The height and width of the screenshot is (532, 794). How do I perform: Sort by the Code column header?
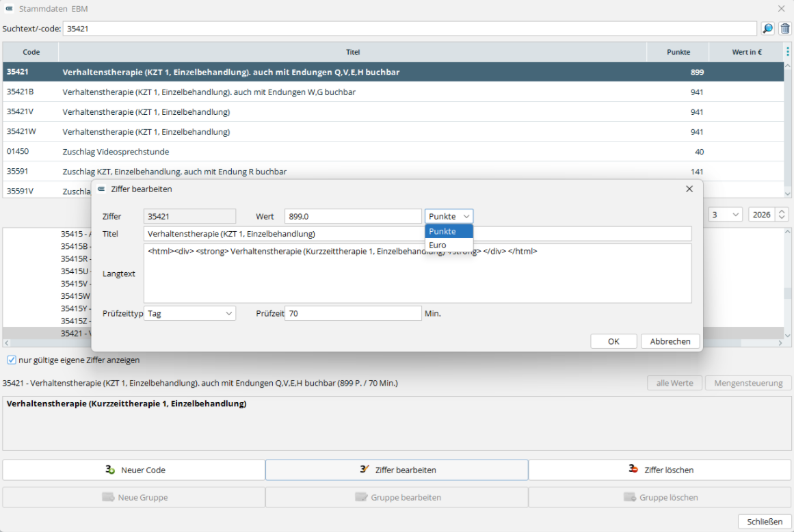pos(31,52)
